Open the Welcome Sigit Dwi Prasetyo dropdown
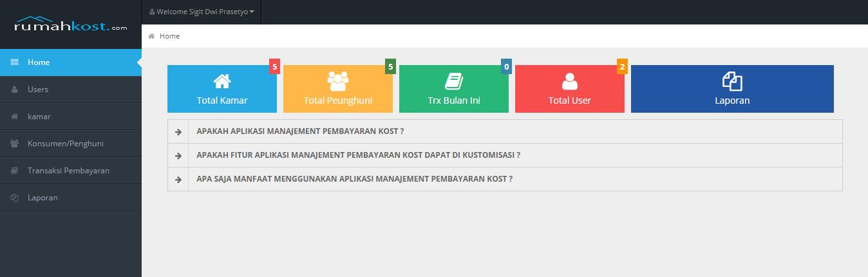The image size is (868, 277). point(202,12)
